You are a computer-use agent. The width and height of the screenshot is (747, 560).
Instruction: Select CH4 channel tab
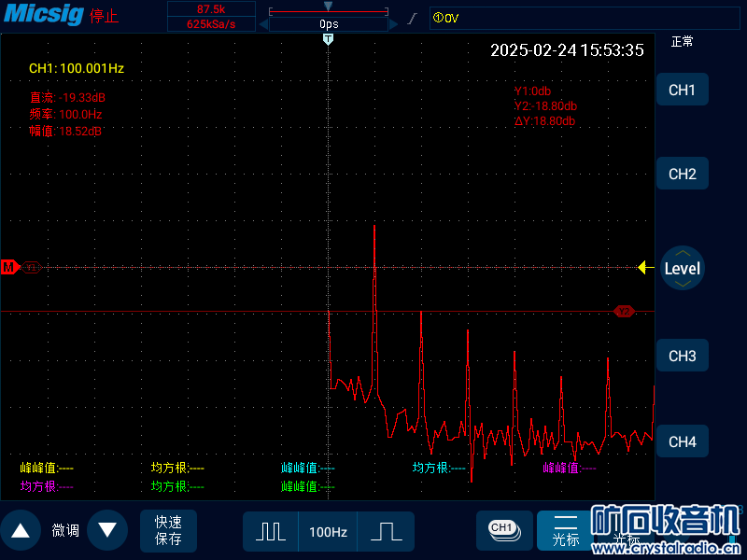[x=682, y=441]
